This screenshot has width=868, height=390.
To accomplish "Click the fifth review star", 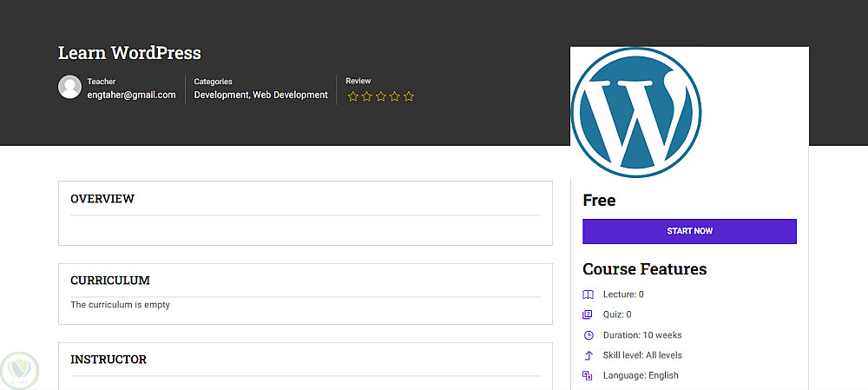I will 409,96.
